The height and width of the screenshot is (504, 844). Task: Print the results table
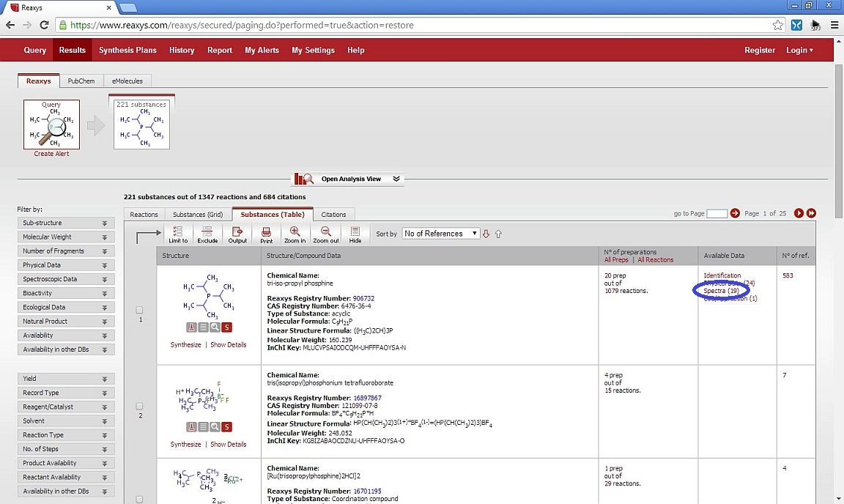(267, 234)
